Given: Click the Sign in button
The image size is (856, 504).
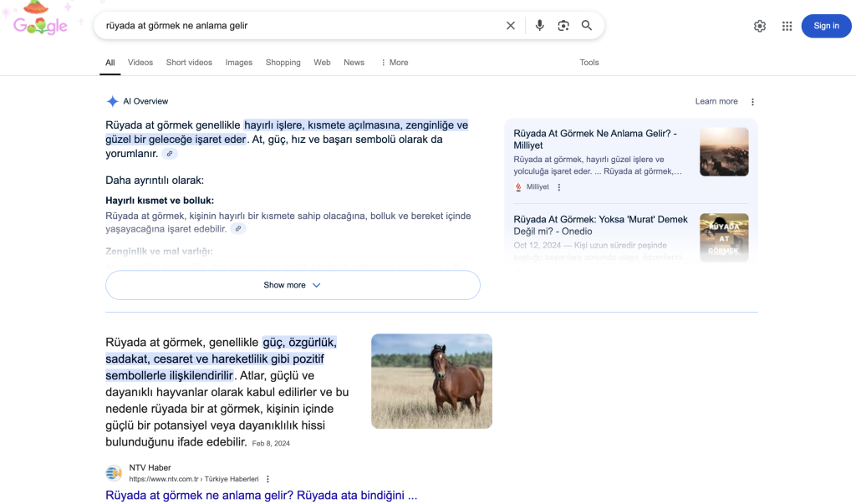Looking at the screenshot, I should tap(826, 26).
